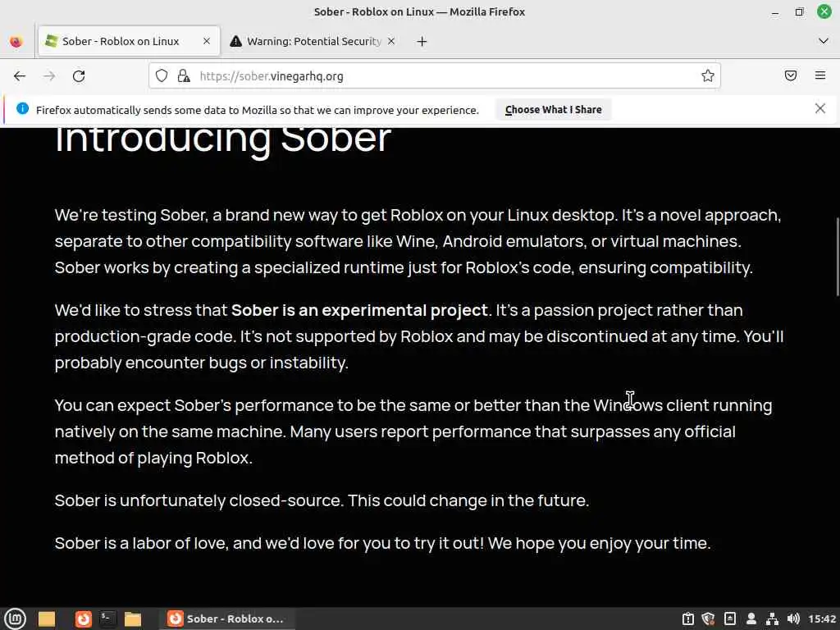Open the sound volume tray icon
Screen dimensions: 840x630
793,619
